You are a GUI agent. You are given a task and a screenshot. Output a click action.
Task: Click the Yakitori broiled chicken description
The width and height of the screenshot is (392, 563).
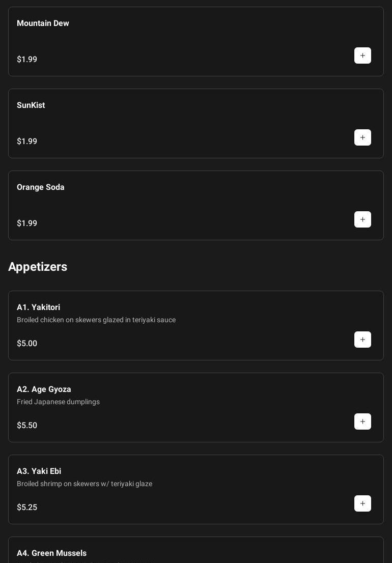tap(96, 320)
